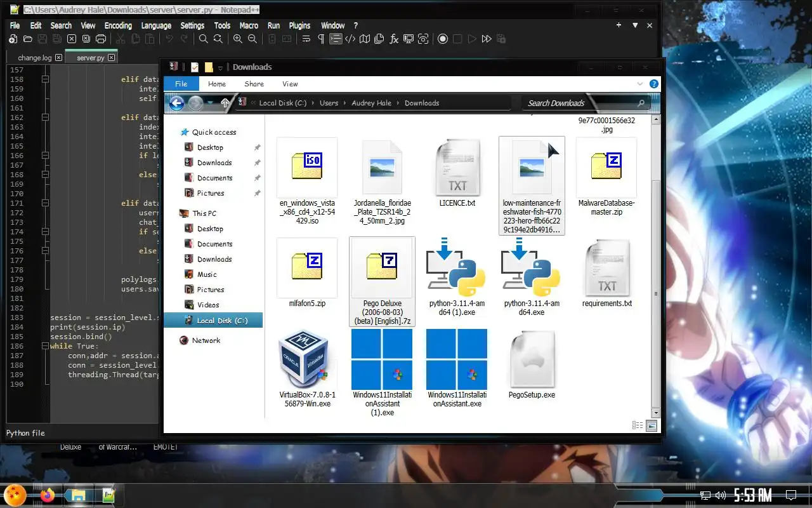Click the Close All icon in Notepad++ toolbar
812x508 pixels.
86,39
